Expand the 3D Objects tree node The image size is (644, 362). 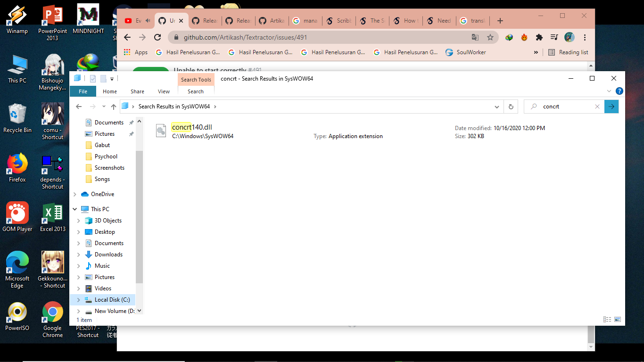[x=79, y=221]
